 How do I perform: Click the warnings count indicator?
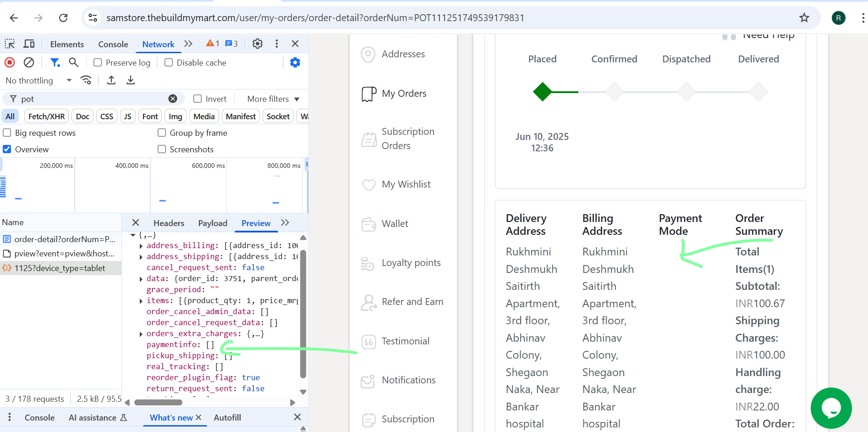(213, 44)
